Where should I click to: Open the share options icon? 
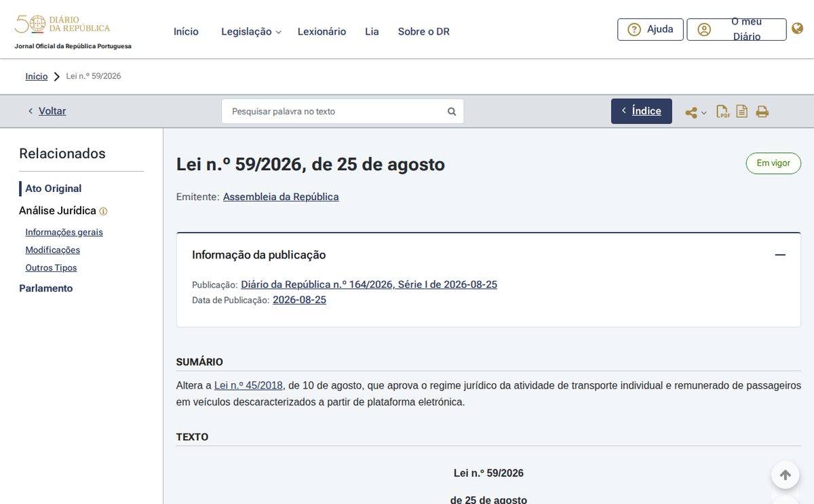click(x=692, y=112)
